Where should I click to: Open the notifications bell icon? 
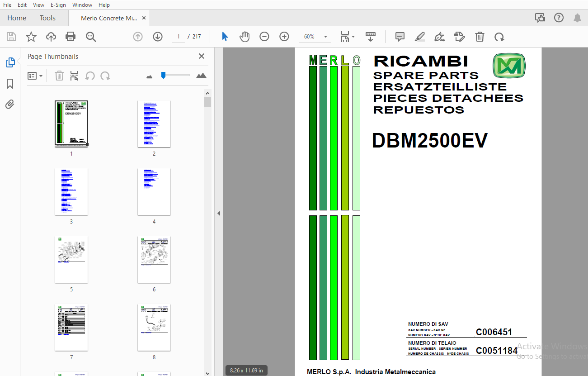click(577, 18)
